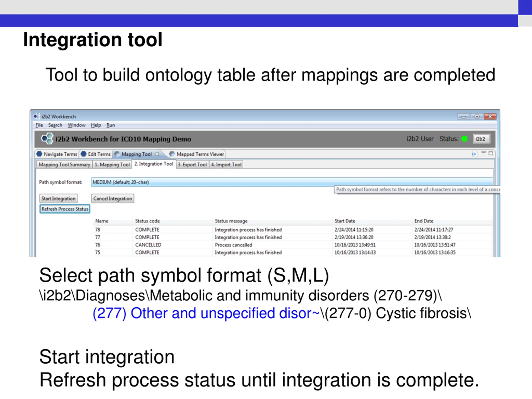Select the Mapping Tool view tab

click(x=137, y=154)
